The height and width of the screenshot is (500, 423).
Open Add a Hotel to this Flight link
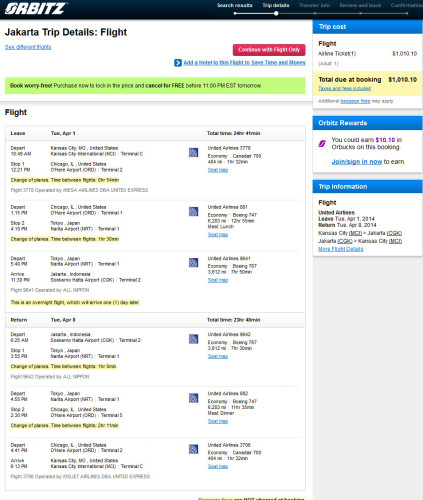click(244, 63)
